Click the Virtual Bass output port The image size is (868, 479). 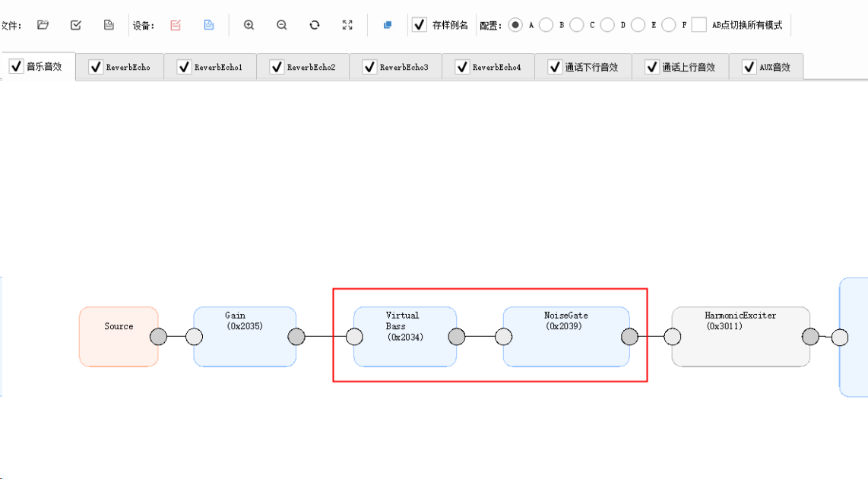point(457,337)
